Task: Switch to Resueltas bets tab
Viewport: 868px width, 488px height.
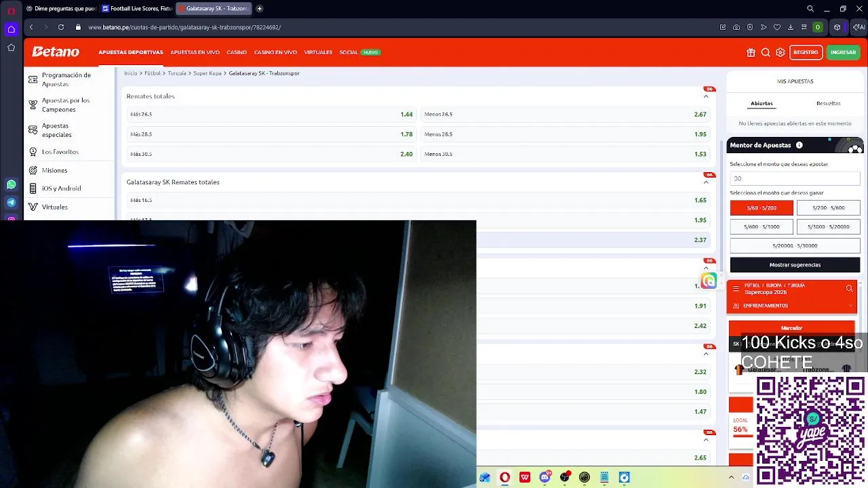Action: click(x=828, y=104)
